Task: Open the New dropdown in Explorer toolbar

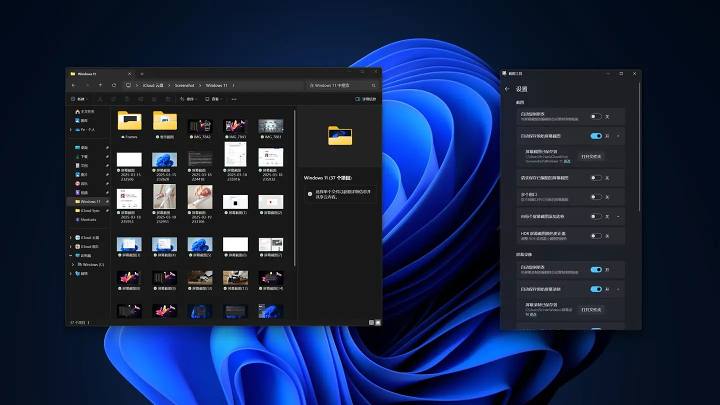Action: point(79,99)
